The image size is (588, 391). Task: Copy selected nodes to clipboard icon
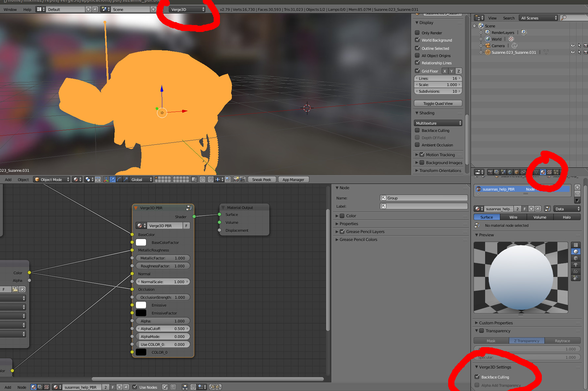click(212, 387)
